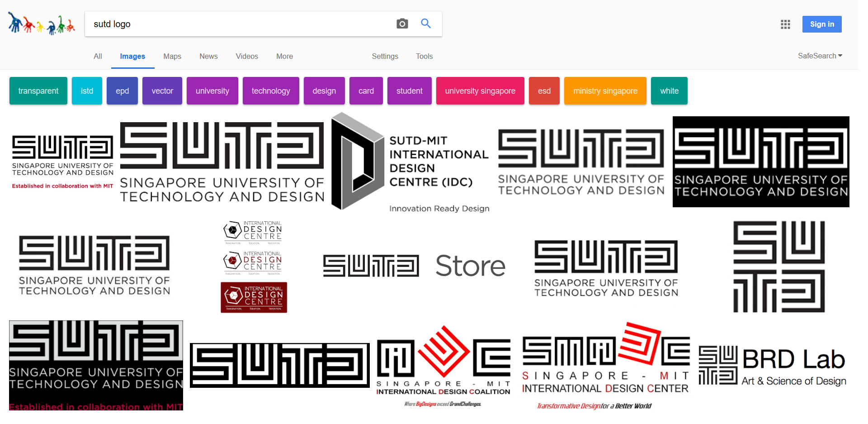The image size is (868, 424).
Task: Open the stacked square SUTD logo
Action: (x=779, y=267)
